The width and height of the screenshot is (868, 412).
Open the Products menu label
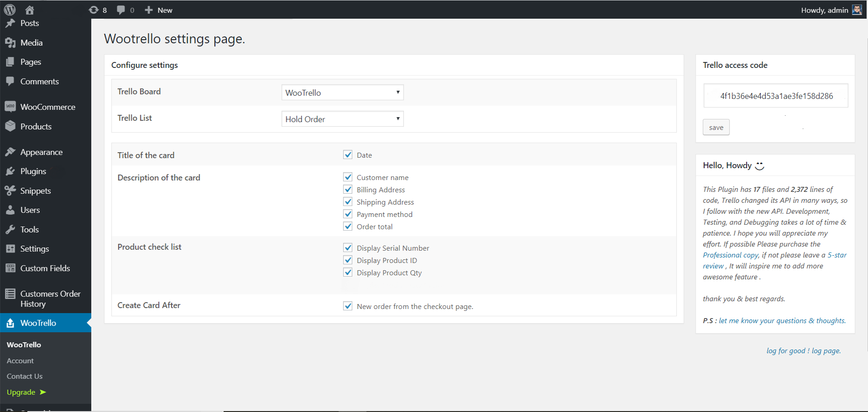click(x=36, y=126)
